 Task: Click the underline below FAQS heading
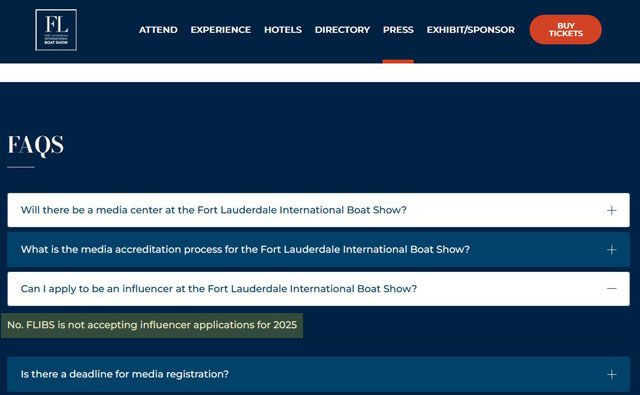[x=21, y=167]
